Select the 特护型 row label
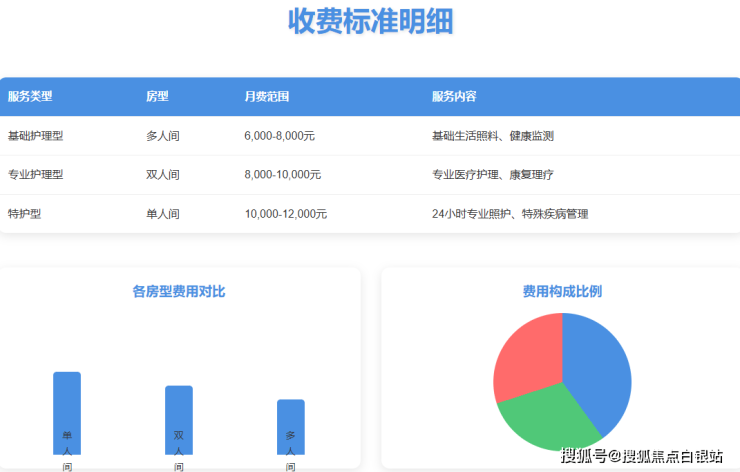740x472 pixels. click(24, 214)
